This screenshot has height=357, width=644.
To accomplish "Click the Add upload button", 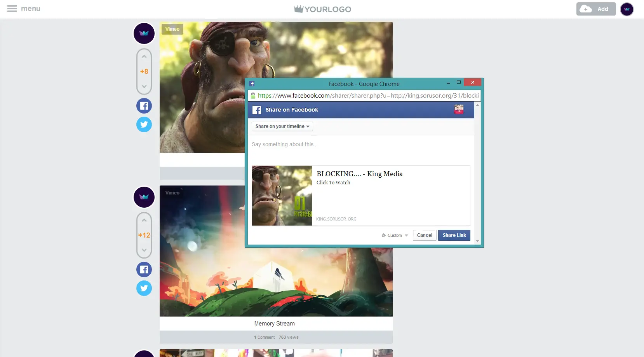I will pos(596,9).
